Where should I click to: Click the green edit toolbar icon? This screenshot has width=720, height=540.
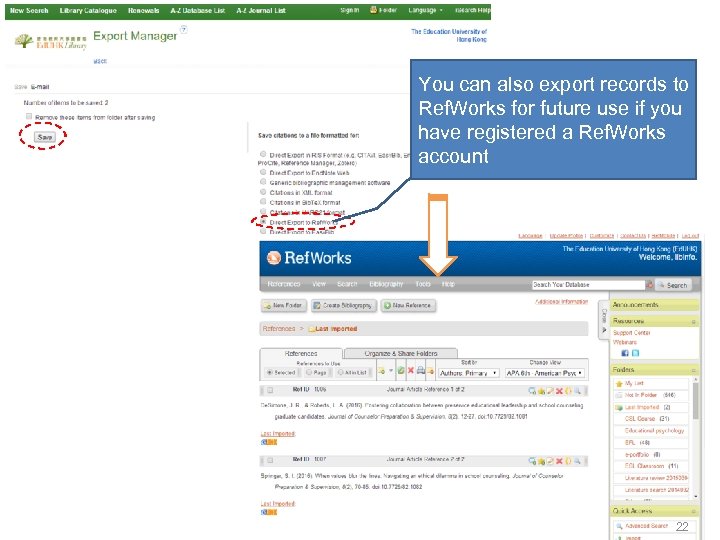click(x=401, y=371)
